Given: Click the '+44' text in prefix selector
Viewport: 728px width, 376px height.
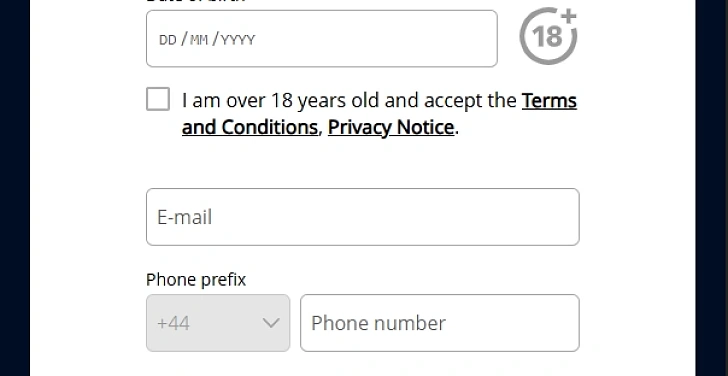Looking at the screenshot, I should (x=173, y=323).
